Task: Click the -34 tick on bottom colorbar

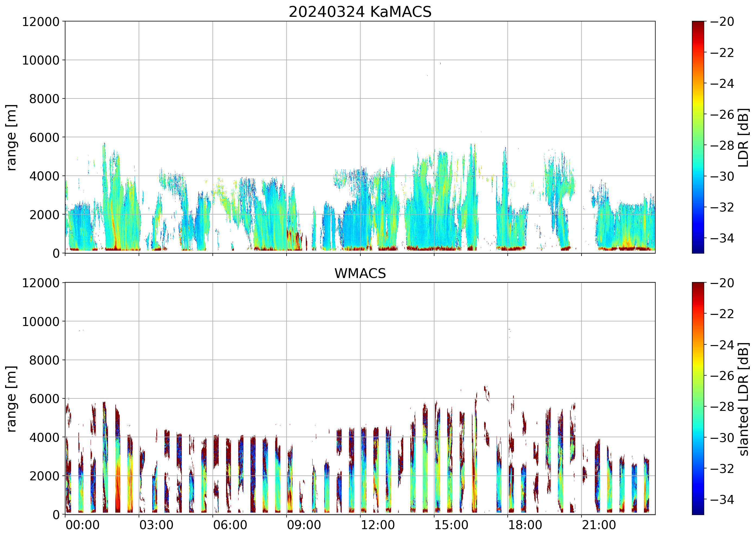Action: (x=722, y=499)
